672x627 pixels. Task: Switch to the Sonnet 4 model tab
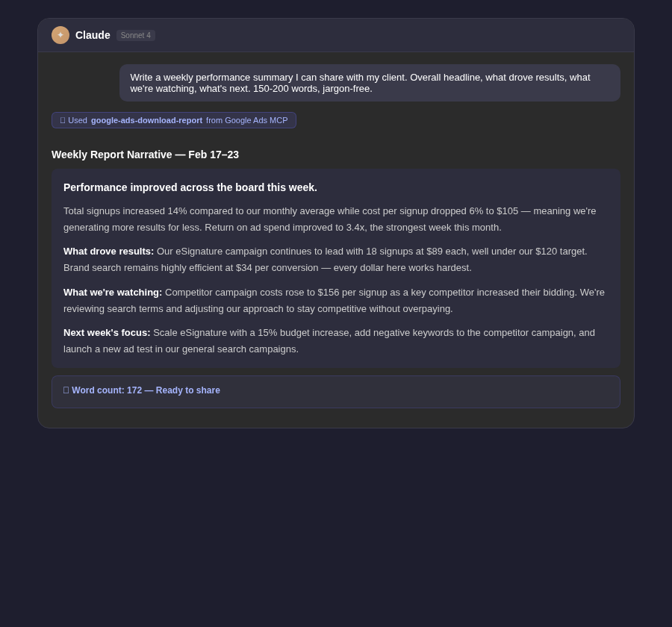[135, 35]
